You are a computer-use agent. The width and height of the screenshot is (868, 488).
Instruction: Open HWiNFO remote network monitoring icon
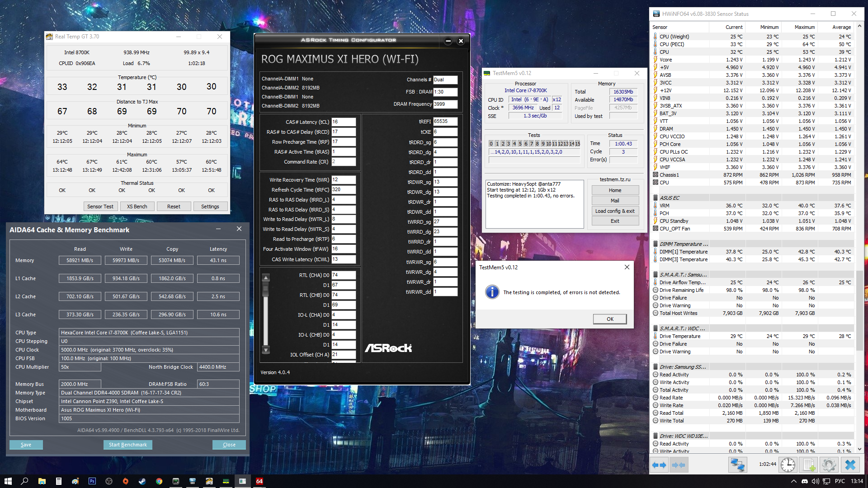tap(737, 465)
